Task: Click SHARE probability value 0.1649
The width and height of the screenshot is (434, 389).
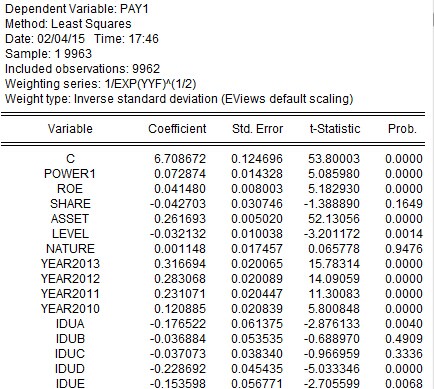Action: (x=404, y=204)
